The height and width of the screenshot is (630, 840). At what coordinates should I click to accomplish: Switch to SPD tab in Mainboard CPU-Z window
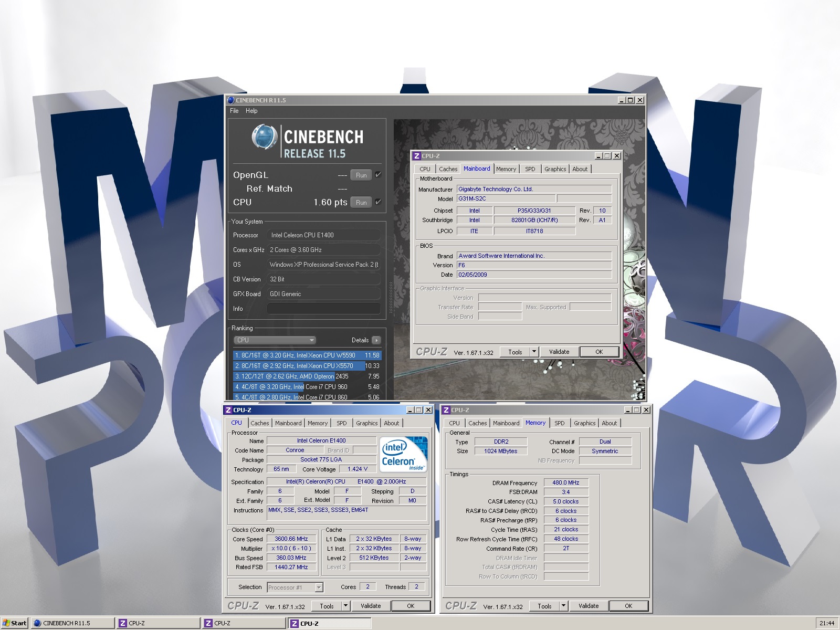[530, 169]
